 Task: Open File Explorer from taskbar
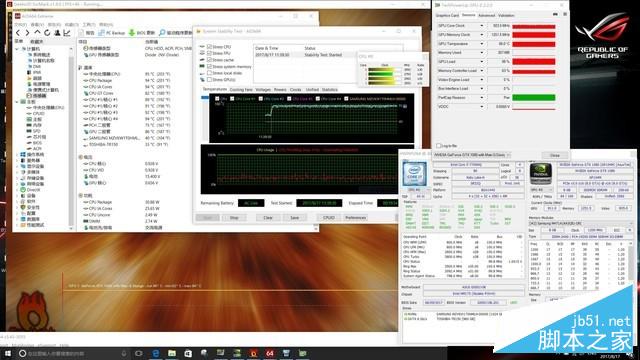click(172, 353)
